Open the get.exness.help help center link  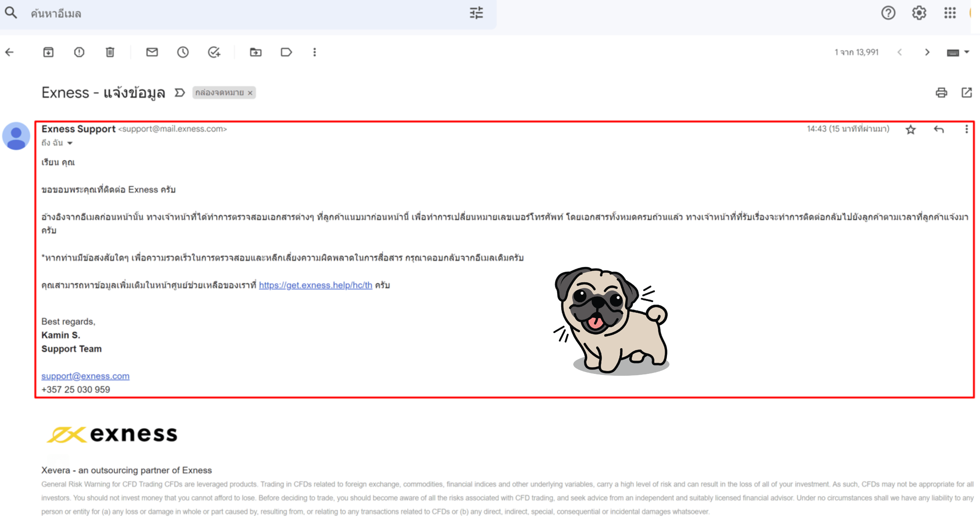315,285
